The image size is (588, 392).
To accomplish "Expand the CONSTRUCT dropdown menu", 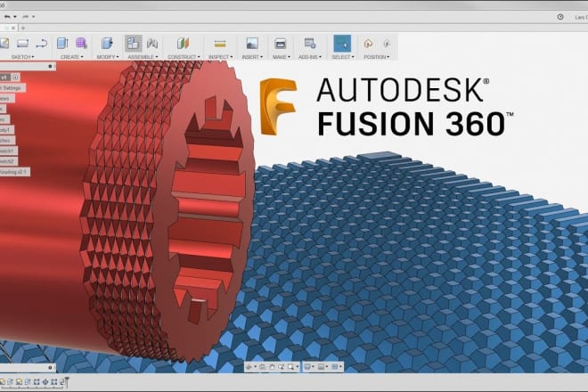I will pyautogui.click(x=184, y=57).
